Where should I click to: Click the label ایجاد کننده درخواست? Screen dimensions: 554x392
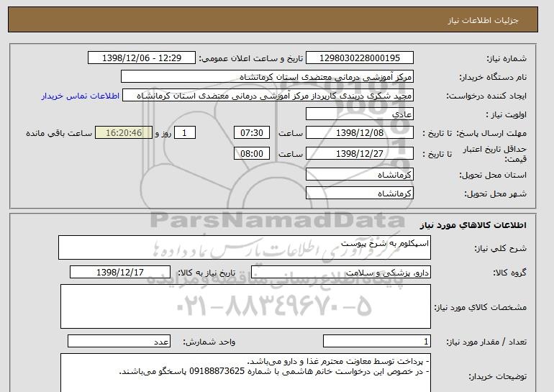(x=486, y=96)
